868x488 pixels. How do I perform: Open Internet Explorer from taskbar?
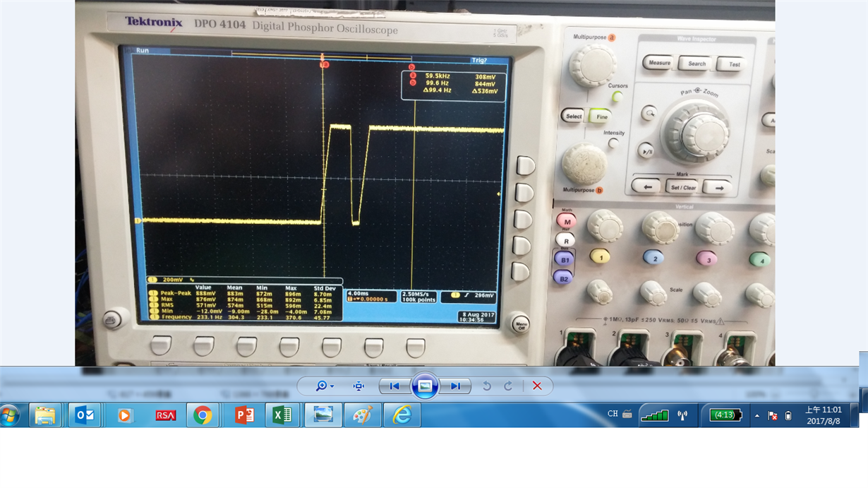point(402,415)
